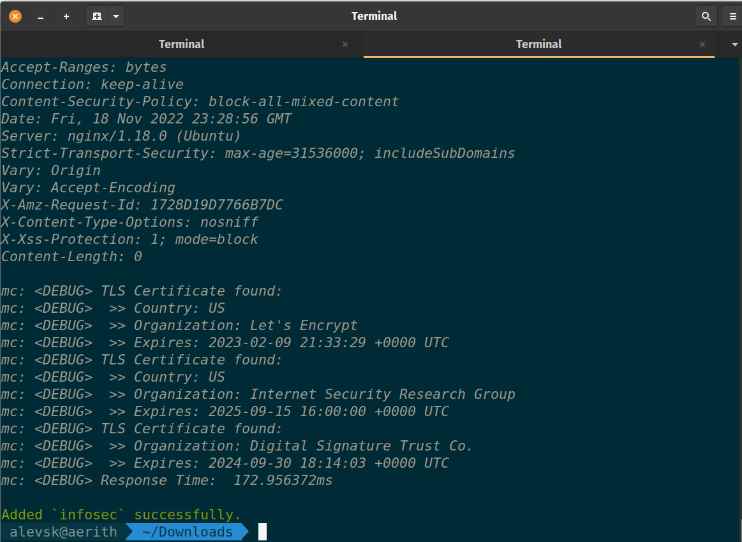
Task: Click the Let's Encrypt organization line
Action: tap(179, 325)
